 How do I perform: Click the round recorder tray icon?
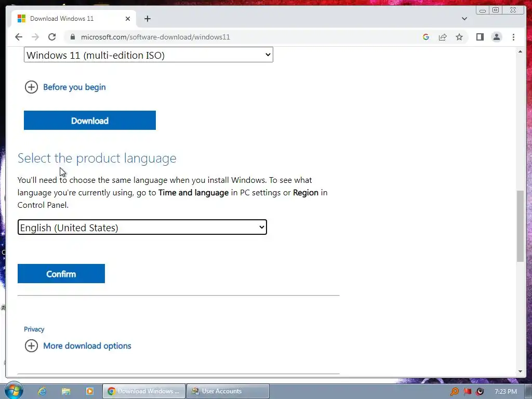click(480, 392)
